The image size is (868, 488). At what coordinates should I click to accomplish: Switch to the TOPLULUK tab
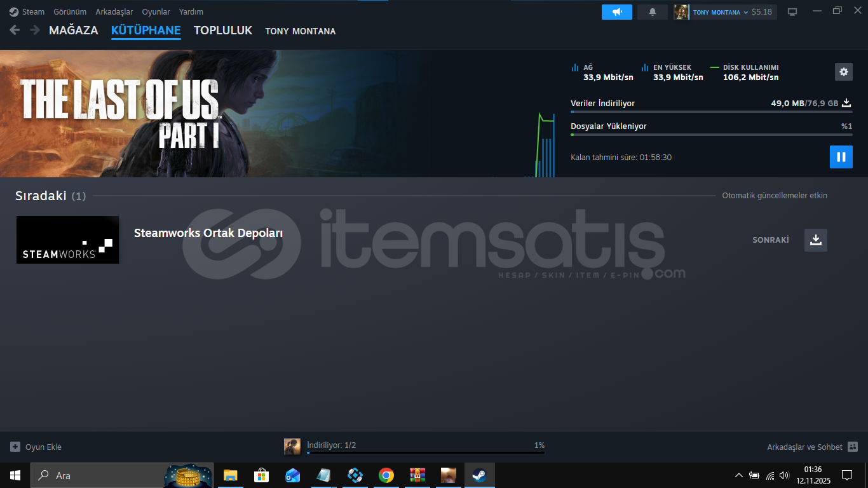pos(223,30)
